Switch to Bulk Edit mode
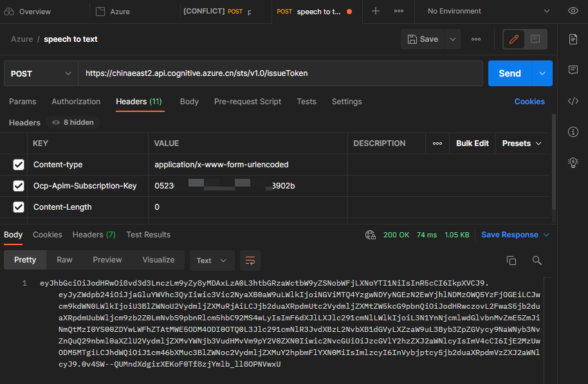 pyautogui.click(x=472, y=143)
